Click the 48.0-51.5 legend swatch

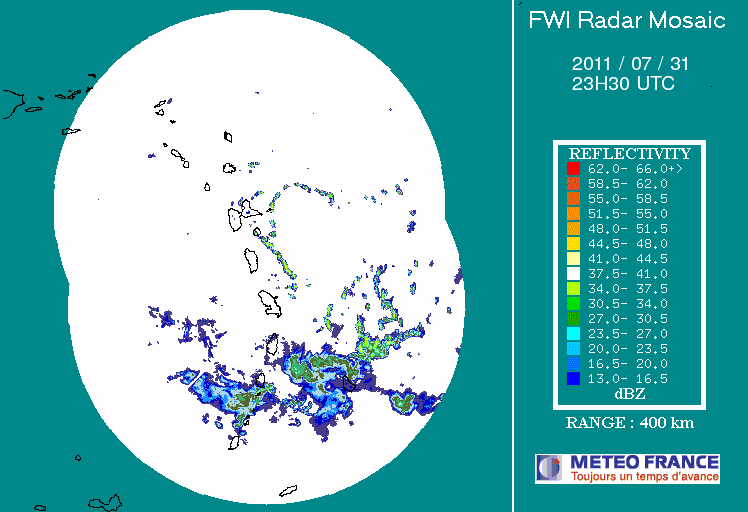tap(573, 229)
